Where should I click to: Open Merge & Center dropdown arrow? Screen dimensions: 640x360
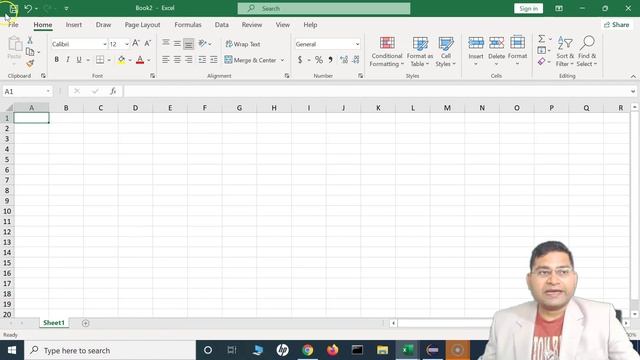282,60
